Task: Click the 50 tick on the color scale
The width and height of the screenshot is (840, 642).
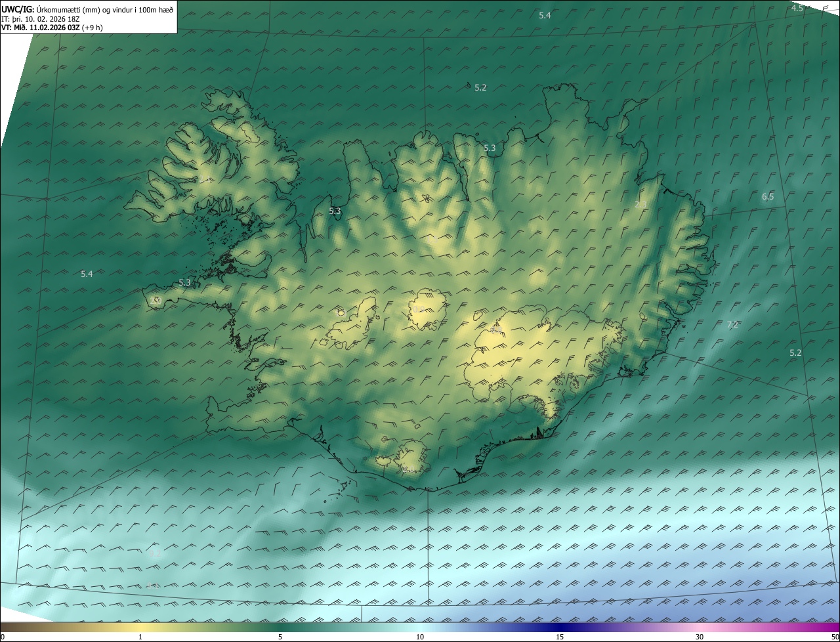Action: tap(835, 637)
